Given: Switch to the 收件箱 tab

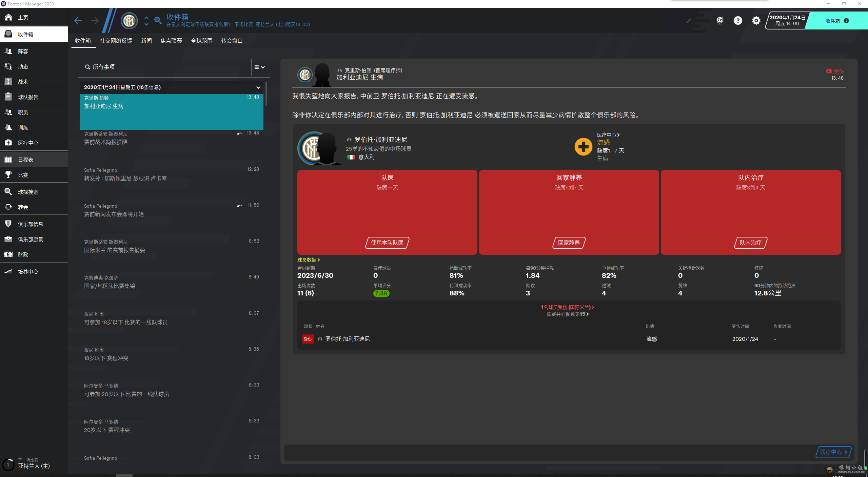Looking at the screenshot, I should 83,41.
